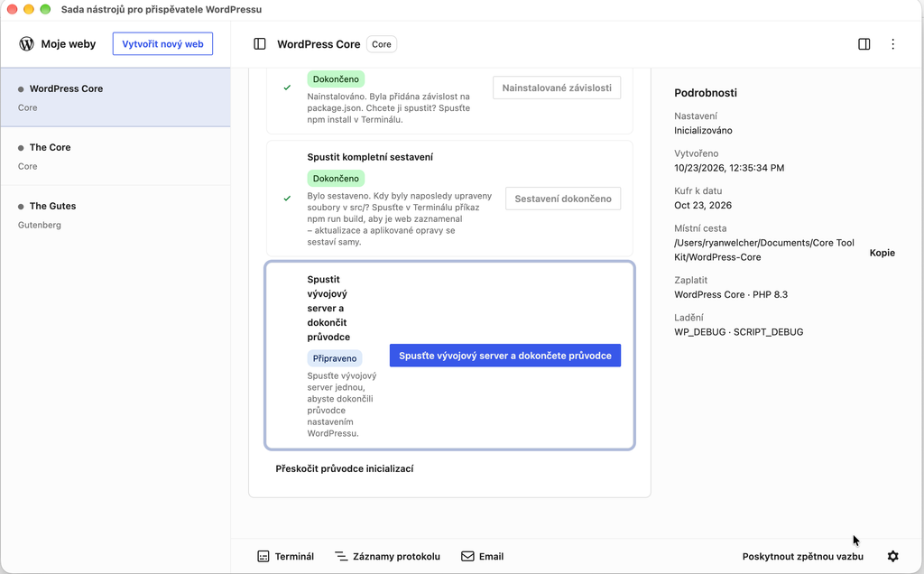Click the Připraveno status badge

(335, 358)
